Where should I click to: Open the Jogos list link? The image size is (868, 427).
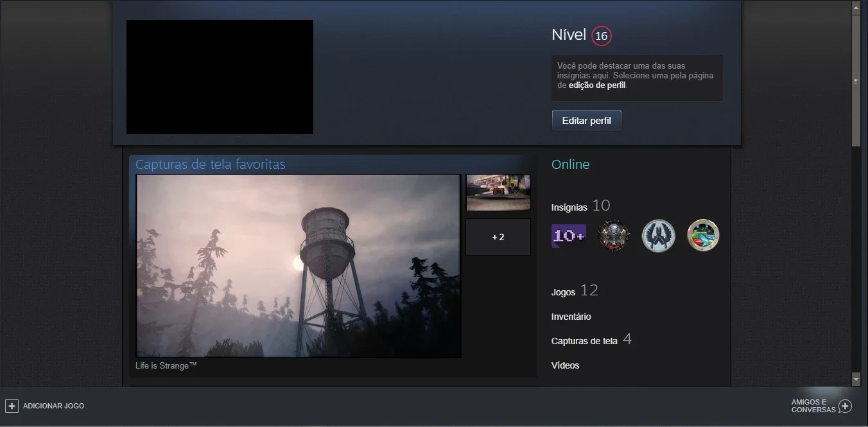(x=563, y=292)
